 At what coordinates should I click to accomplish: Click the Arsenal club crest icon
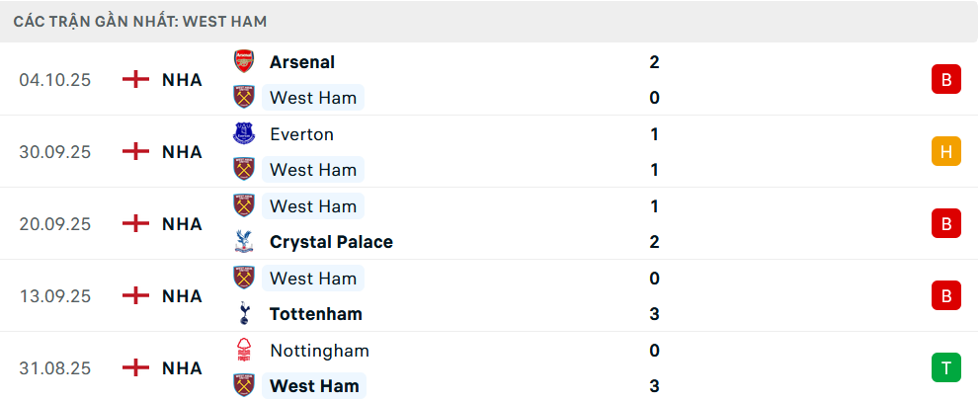tap(243, 61)
